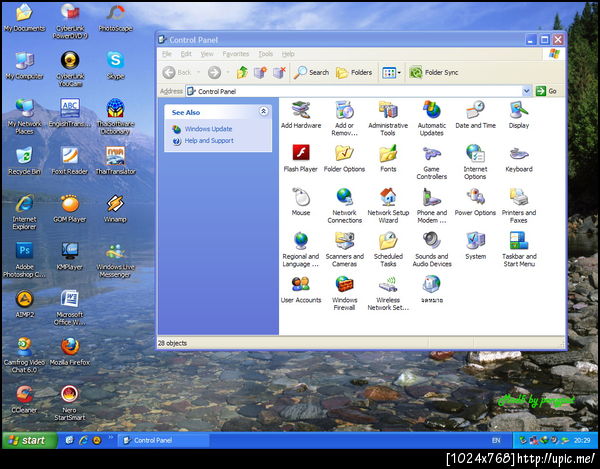Screen dimensions: 600x469
Task: Collapse the See Also panel
Action: click(x=263, y=111)
